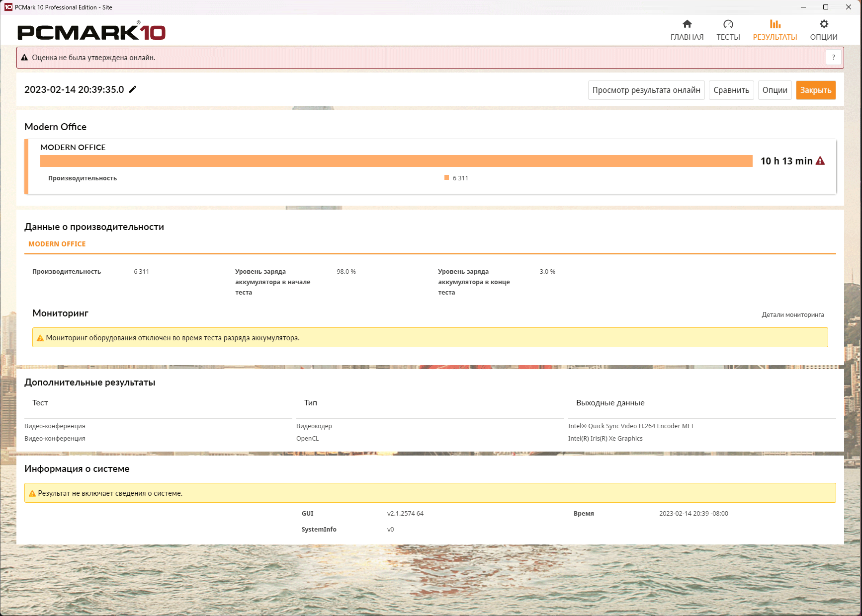Click the Тип column header
862x616 pixels.
pyautogui.click(x=311, y=403)
